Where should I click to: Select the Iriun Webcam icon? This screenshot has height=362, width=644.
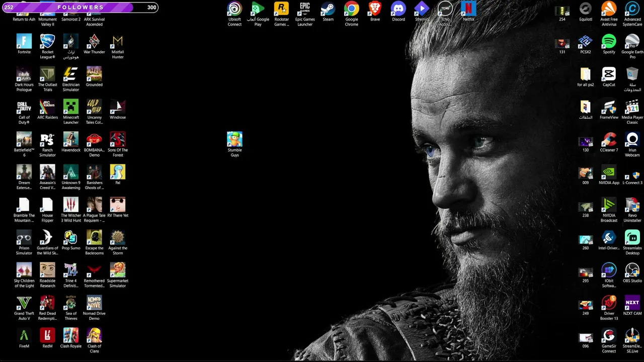(x=632, y=139)
